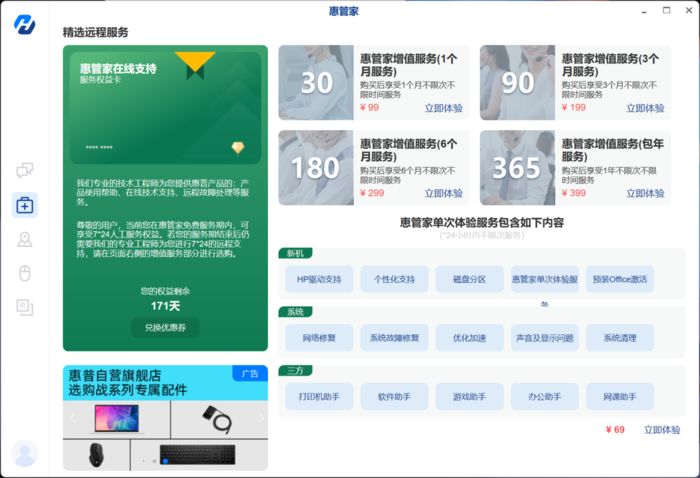Open the 180-day service thumbnail

coord(316,168)
